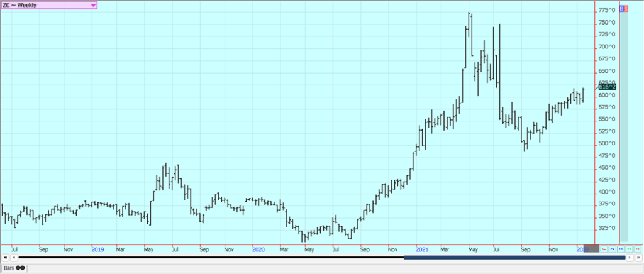
Task: Click the 775^0 price axis label
Action: coord(606,10)
